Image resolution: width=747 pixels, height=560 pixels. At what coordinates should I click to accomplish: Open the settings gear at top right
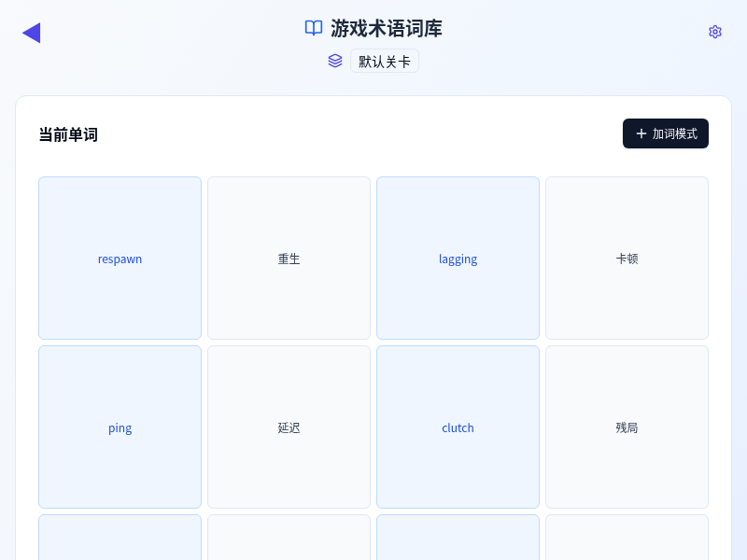pyautogui.click(x=714, y=32)
